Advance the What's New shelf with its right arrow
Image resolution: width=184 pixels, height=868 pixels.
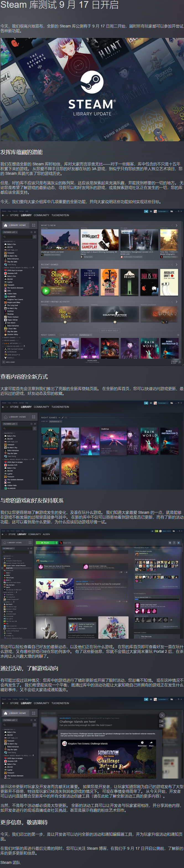click(x=176, y=225)
